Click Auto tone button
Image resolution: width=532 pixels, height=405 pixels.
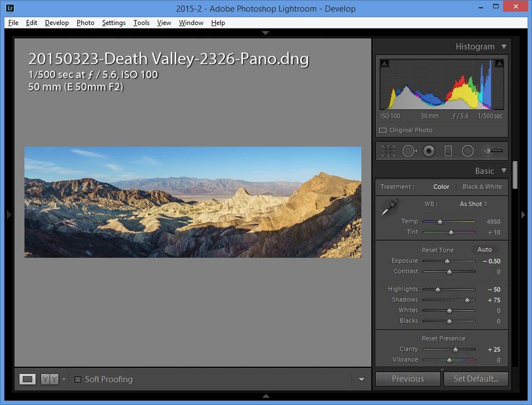pyautogui.click(x=485, y=249)
